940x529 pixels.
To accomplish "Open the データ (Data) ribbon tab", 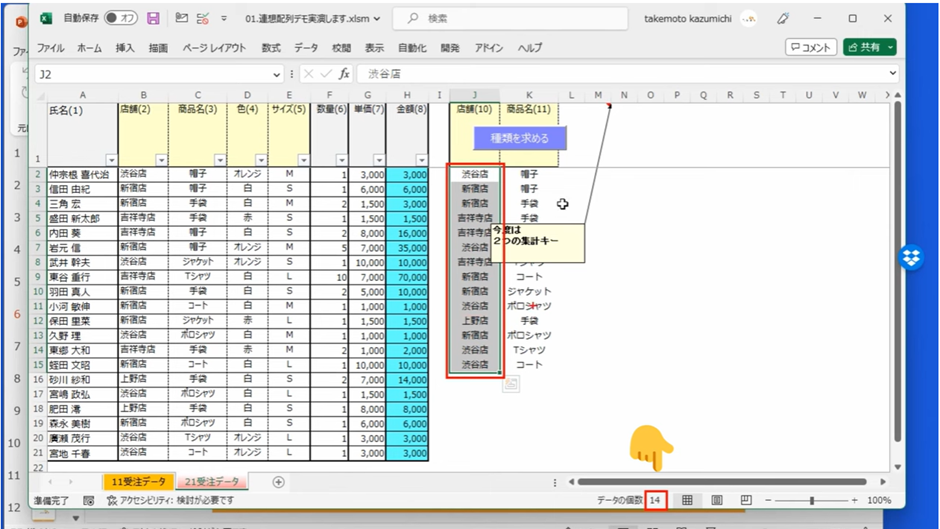I will [306, 47].
